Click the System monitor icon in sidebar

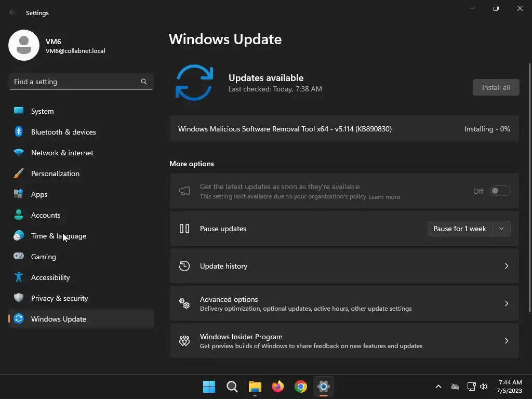(19, 111)
